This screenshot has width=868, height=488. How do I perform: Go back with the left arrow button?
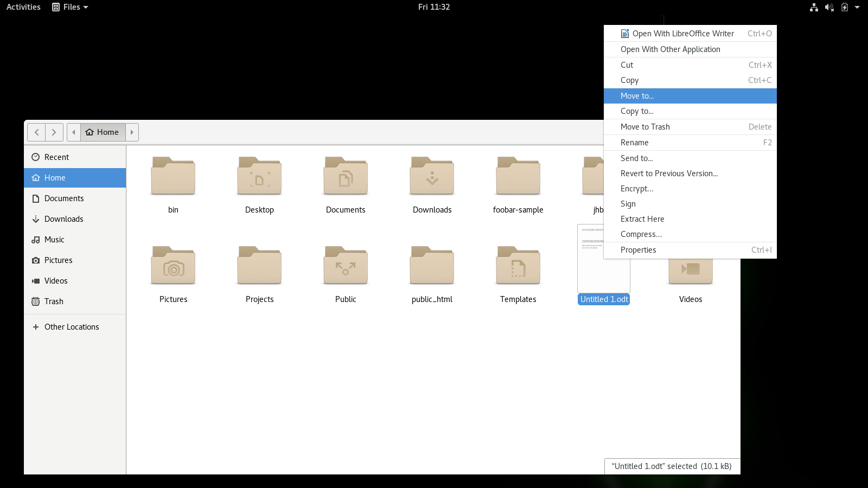point(36,132)
